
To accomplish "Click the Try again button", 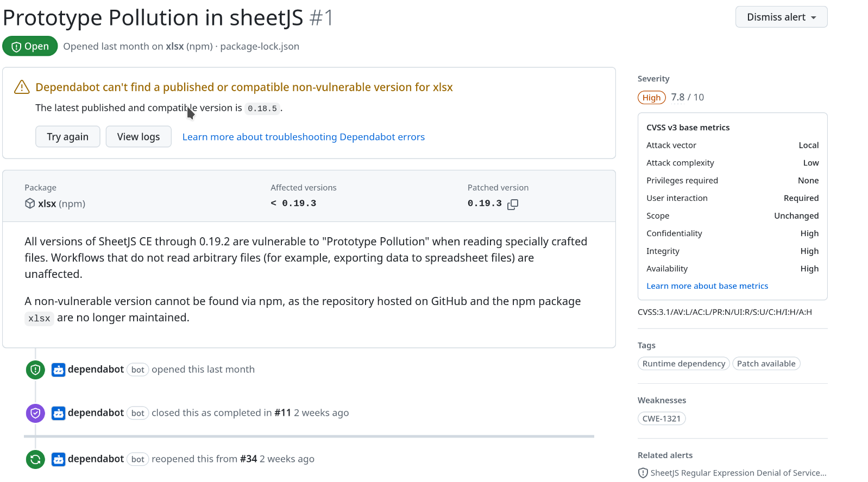I will click(67, 137).
